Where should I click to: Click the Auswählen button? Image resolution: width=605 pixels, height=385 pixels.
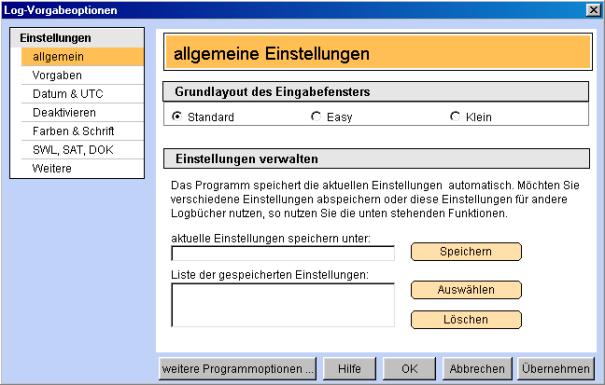[x=466, y=290]
